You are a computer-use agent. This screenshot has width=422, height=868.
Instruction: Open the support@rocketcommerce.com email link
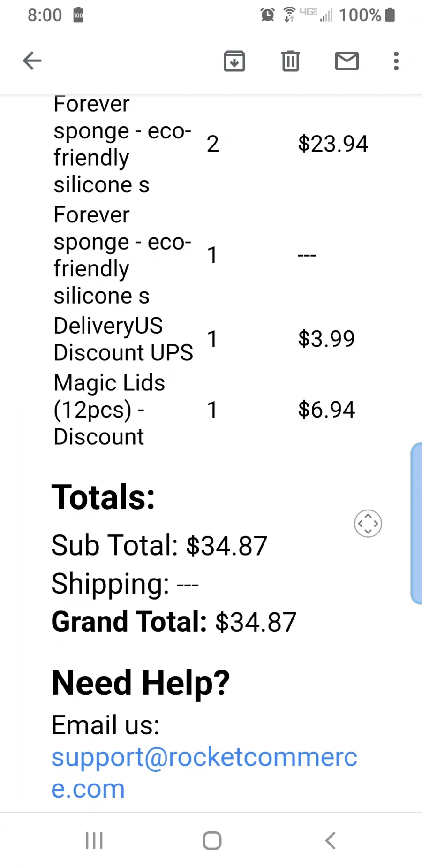pyautogui.click(x=204, y=772)
